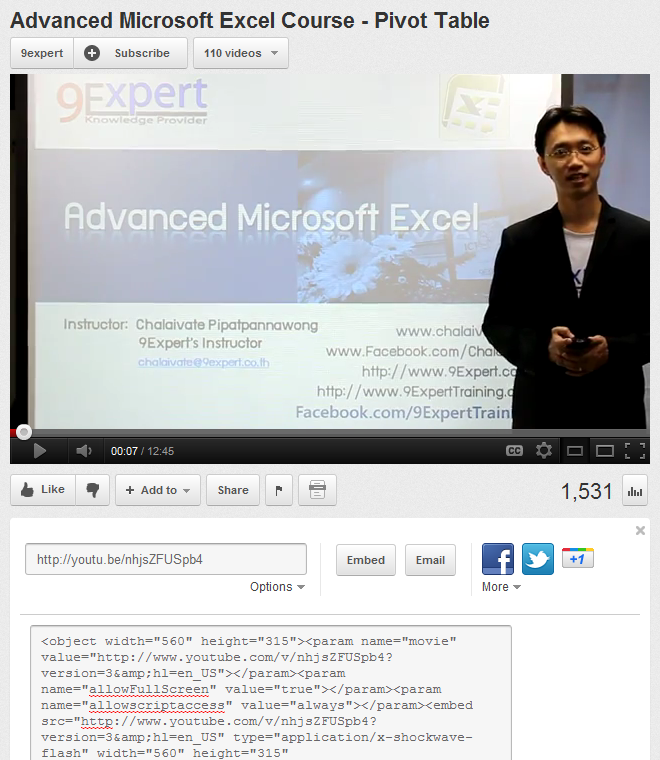Click the 1,531 view count
The image size is (660, 760).
pyautogui.click(x=587, y=491)
